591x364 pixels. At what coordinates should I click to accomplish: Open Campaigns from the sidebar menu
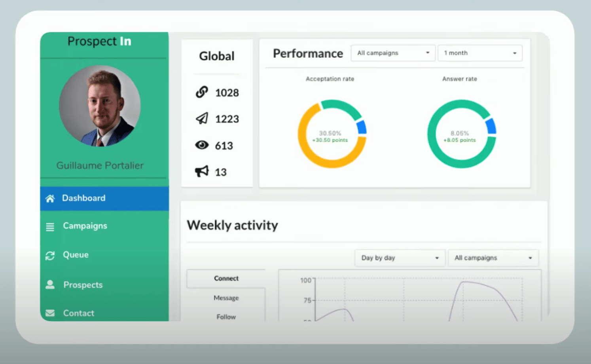point(85,226)
